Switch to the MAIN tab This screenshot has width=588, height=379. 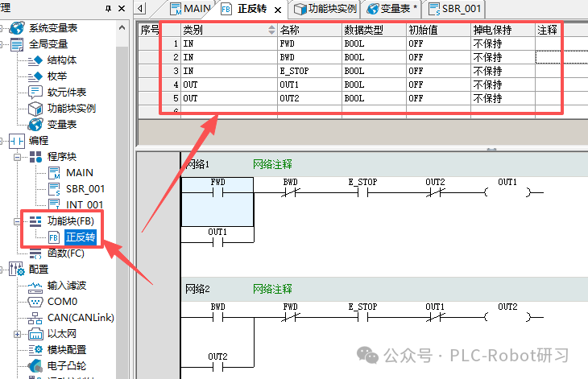[x=189, y=9]
